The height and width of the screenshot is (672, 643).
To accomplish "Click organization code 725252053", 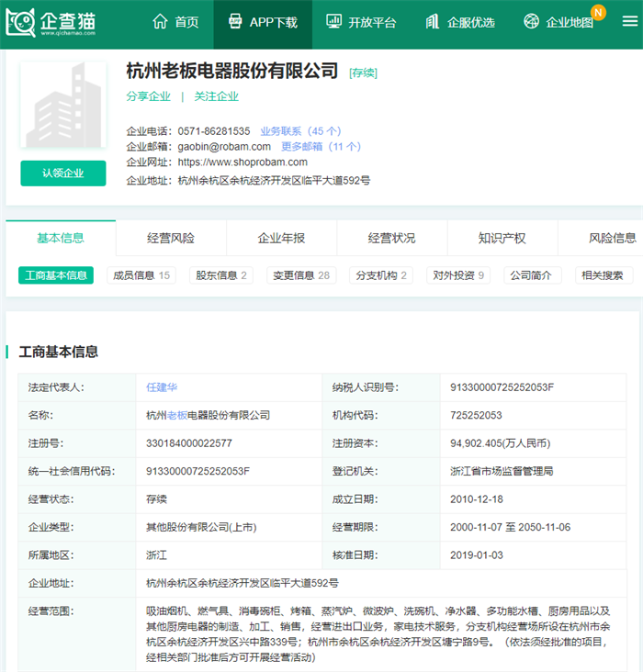I will click(476, 415).
